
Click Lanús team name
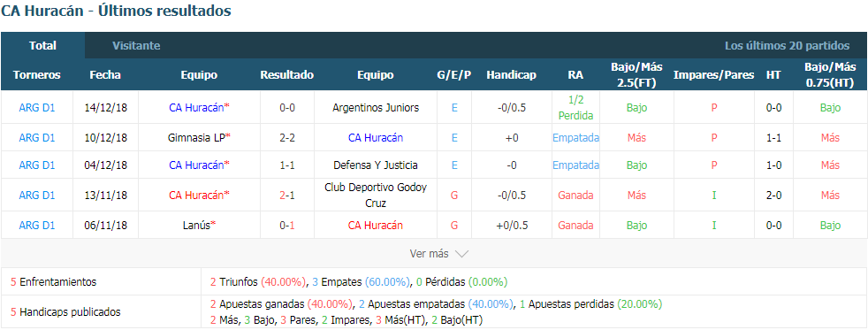pyautogui.click(x=196, y=226)
